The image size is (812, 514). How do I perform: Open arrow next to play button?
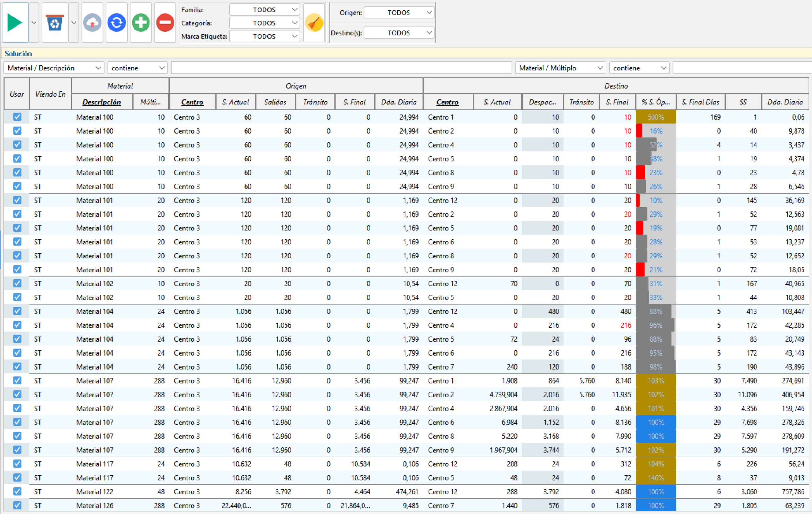click(34, 23)
